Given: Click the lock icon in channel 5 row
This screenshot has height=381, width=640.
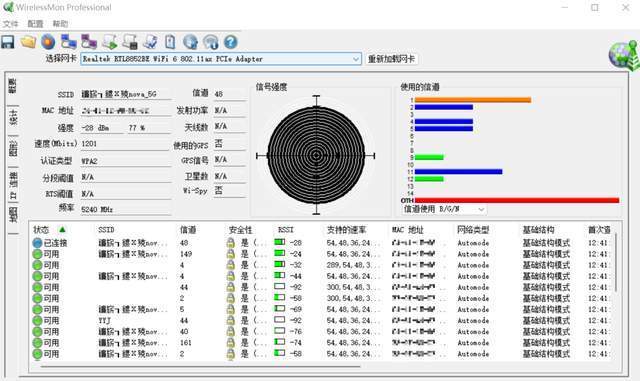Looking at the screenshot, I should (231, 310).
